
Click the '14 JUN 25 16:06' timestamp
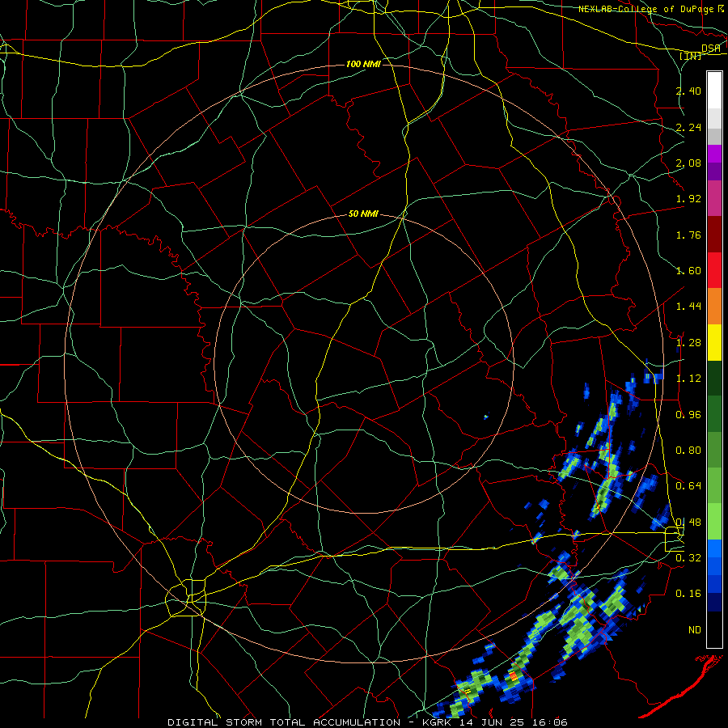tap(514, 722)
